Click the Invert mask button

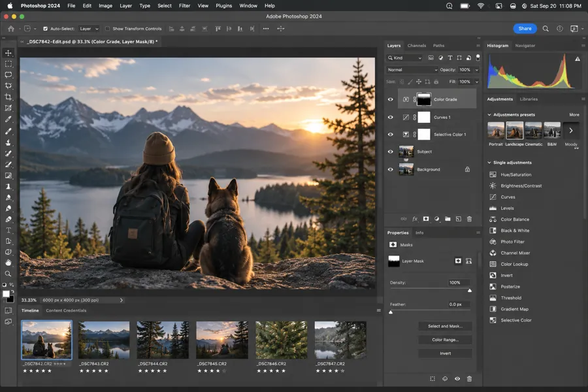445,353
